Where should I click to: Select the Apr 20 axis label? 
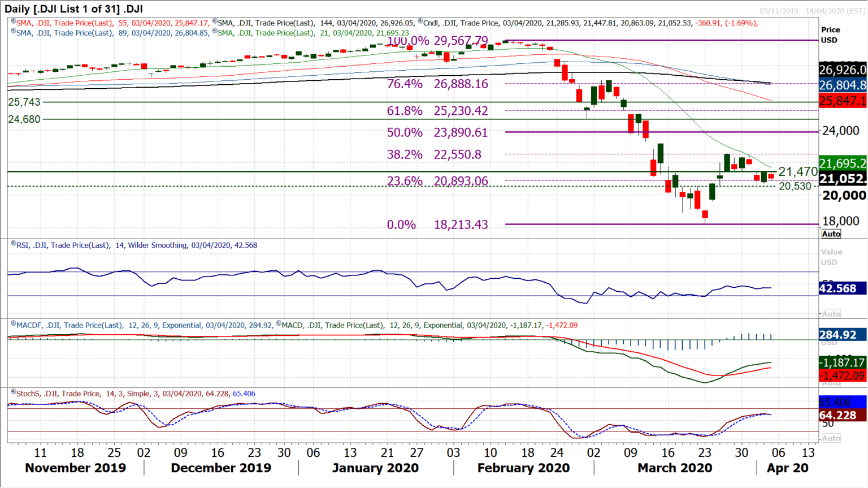[x=788, y=468]
